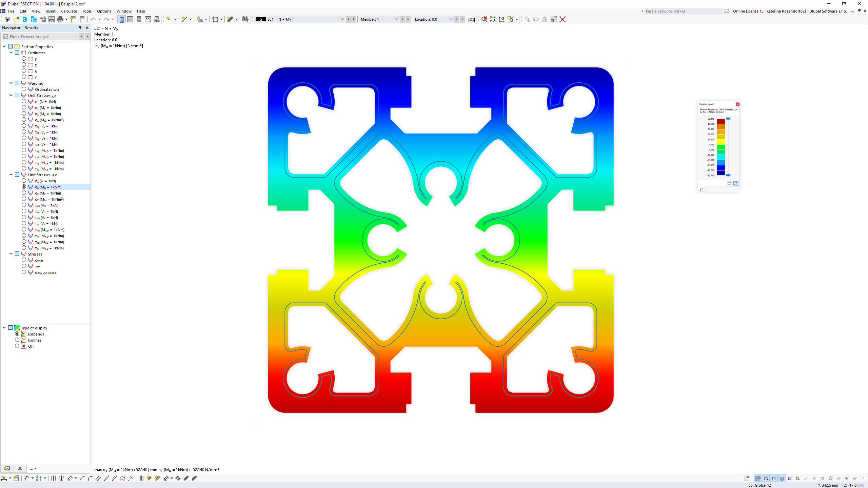Toggle the Isobands display option
This screenshot has width=868, height=488.
point(18,334)
